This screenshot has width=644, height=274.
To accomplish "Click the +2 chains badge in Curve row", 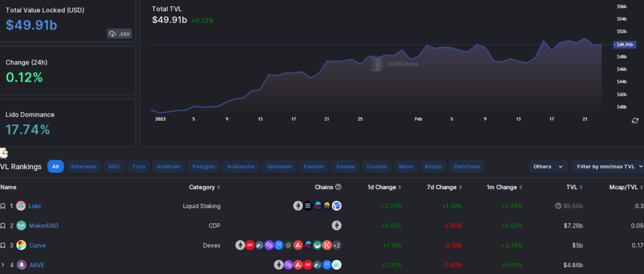I will coord(336,245).
